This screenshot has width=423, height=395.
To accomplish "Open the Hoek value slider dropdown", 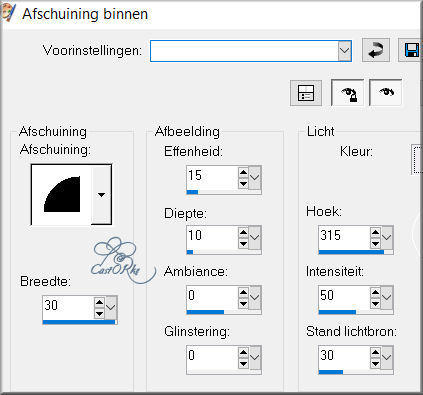I will pyautogui.click(x=387, y=237).
